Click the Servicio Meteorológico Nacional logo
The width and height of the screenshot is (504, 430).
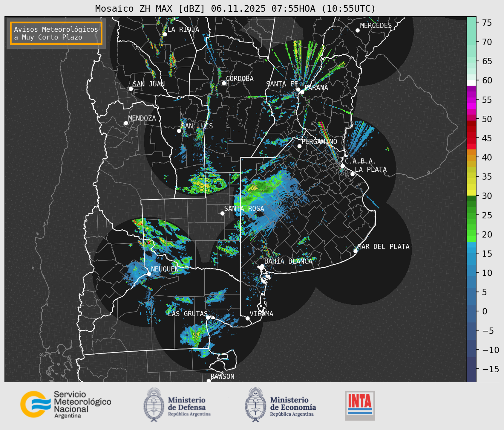pos(66,404)
